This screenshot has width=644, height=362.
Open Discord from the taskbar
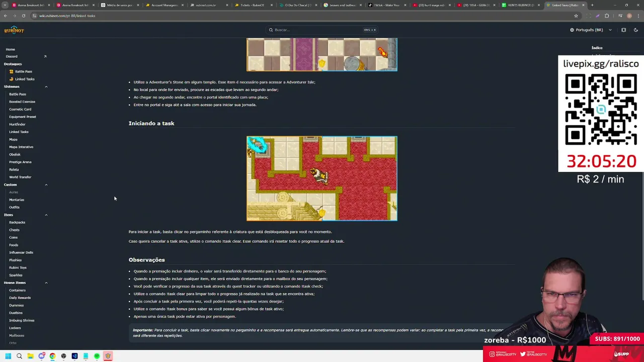41,356
